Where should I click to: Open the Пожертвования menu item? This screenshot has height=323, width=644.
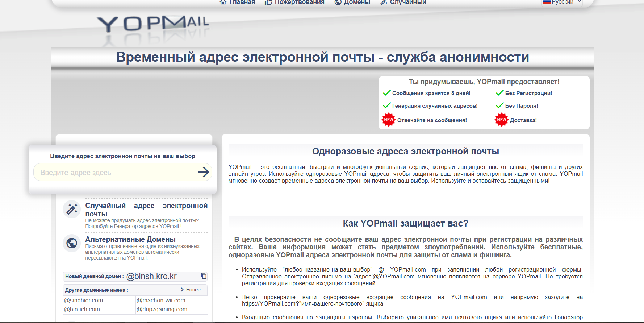click(x=294, y=2)
